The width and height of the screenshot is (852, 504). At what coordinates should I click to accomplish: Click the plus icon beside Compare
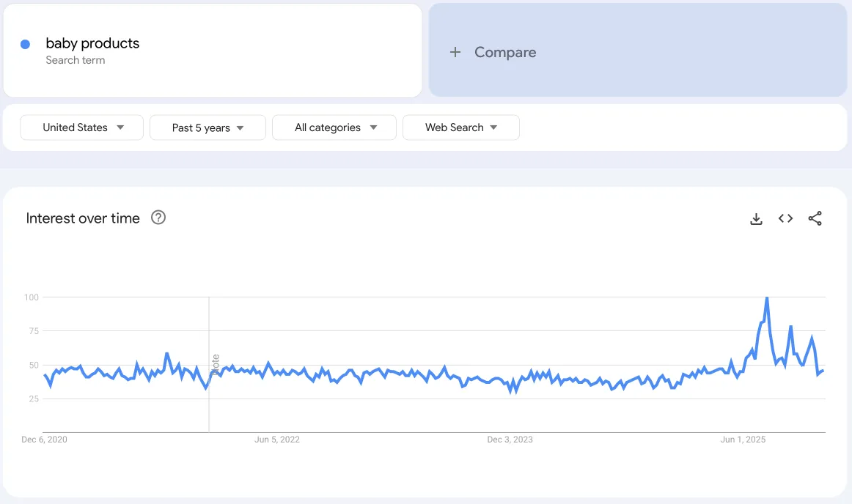click(x=455, y=52)
